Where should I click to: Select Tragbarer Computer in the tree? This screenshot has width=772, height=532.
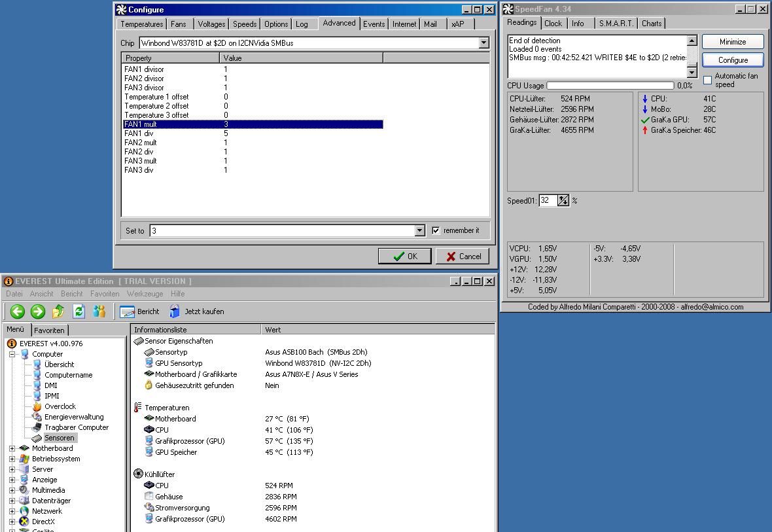pos(77,427)
